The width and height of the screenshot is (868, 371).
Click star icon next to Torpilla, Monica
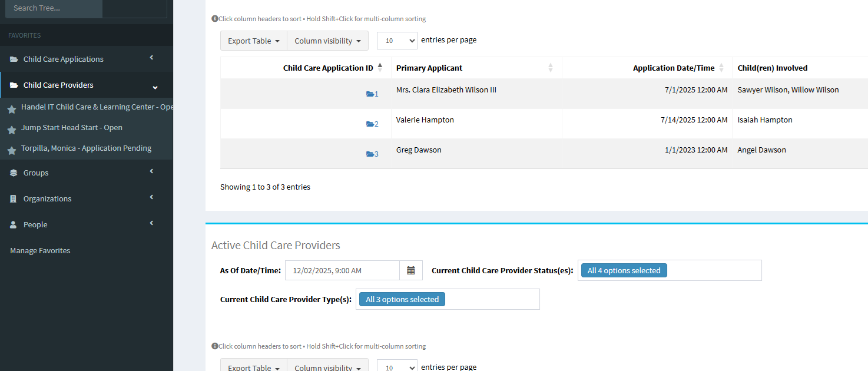click(11, 151)
